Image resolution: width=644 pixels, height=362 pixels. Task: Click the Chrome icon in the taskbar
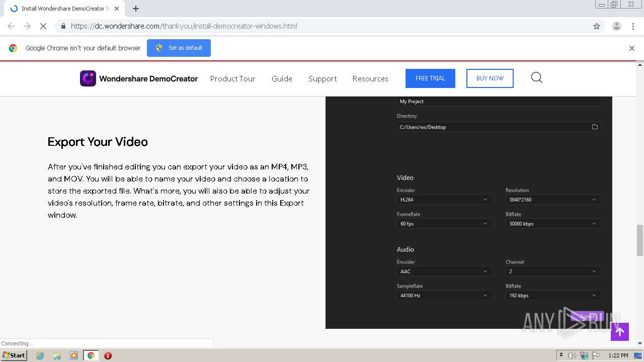click(x=91, y=355)
